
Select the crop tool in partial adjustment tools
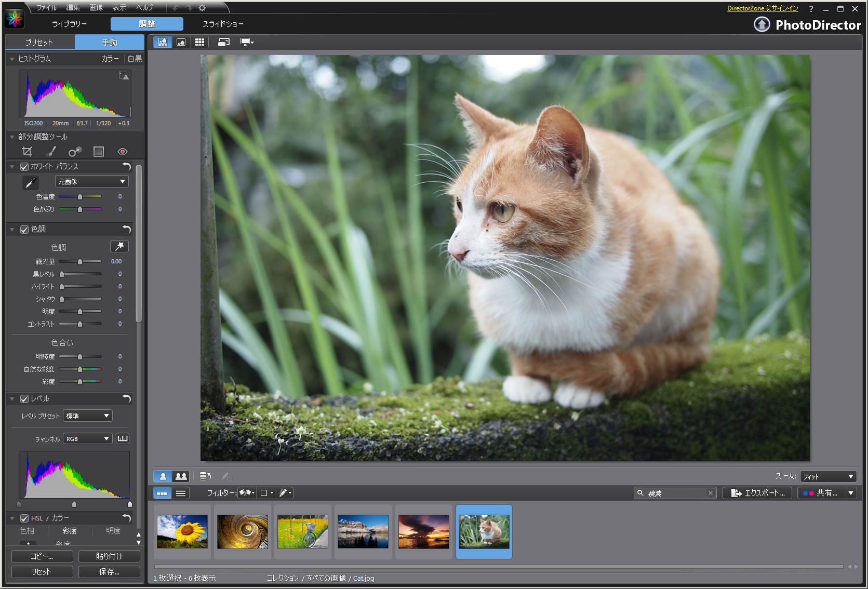tap(27, 151)
